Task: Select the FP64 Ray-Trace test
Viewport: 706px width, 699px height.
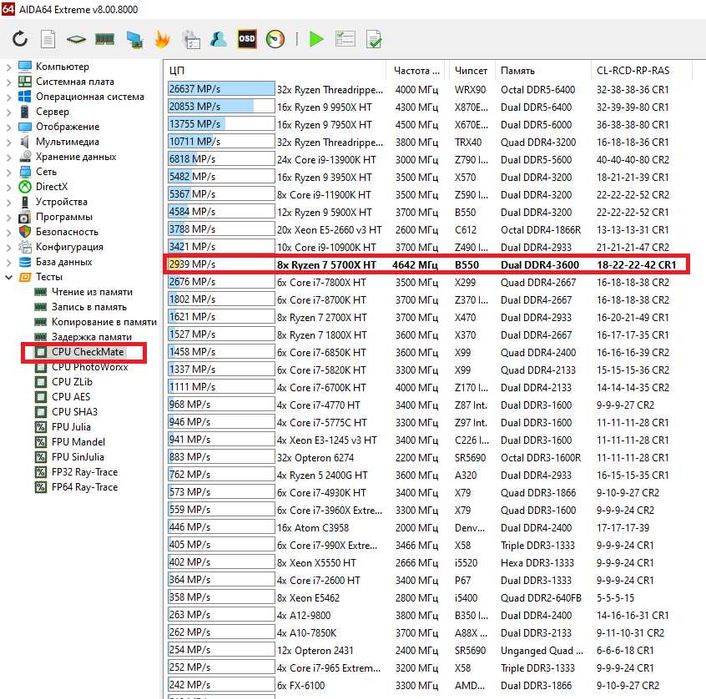Action: coord(84,487)
